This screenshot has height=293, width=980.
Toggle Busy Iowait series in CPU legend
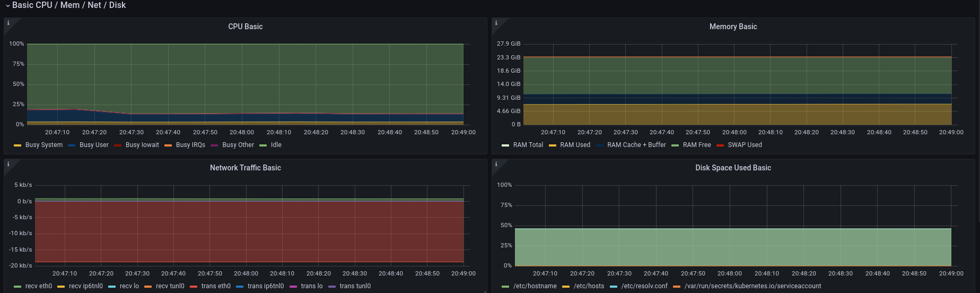pos(142,145)
